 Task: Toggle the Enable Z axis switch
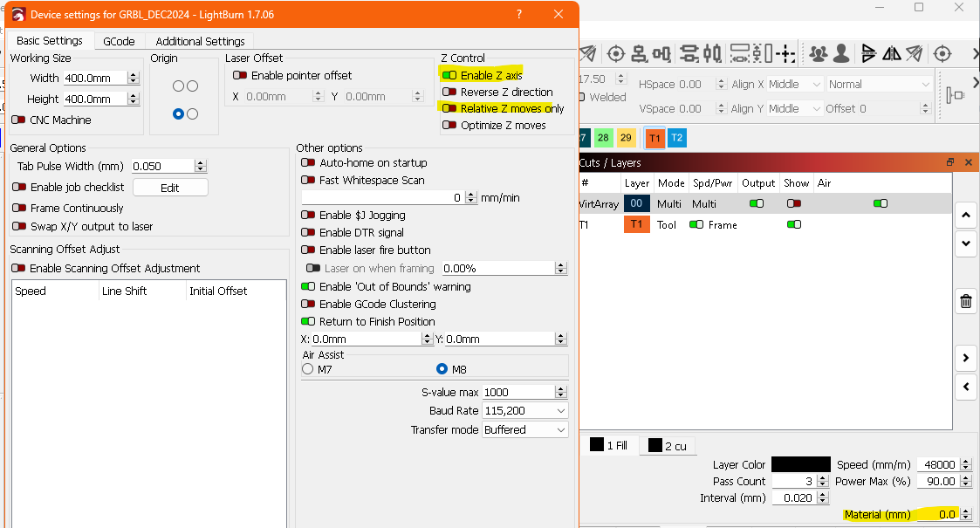pos(449,76)
